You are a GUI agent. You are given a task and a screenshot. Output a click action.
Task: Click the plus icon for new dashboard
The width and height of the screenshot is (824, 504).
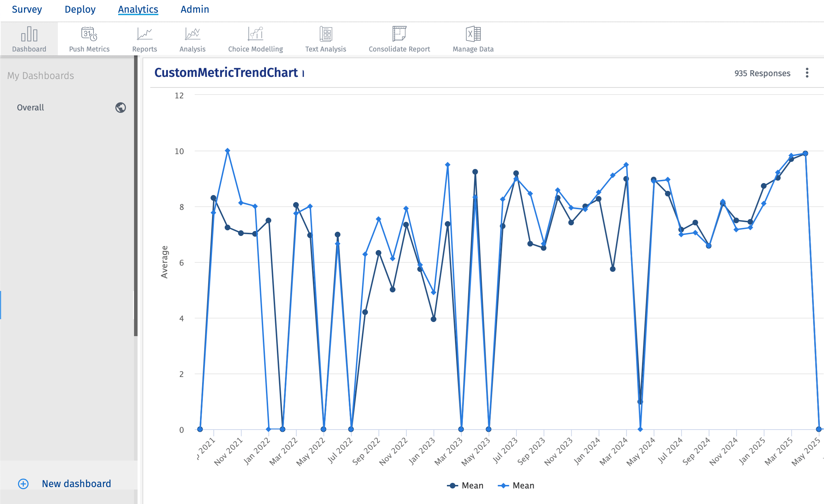[23, 484]
